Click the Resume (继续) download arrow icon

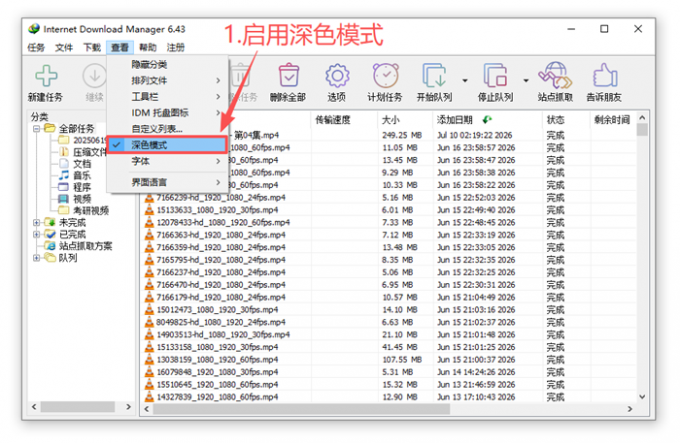[x=94, y=76]
